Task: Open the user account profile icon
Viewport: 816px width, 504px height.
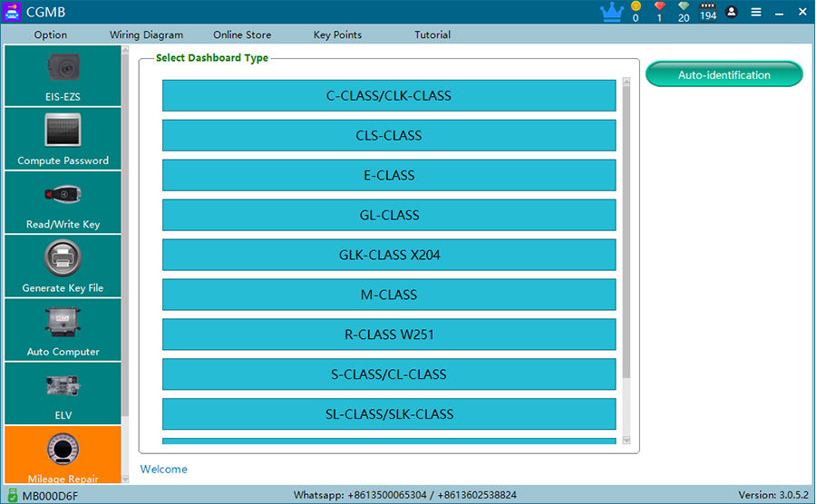Action: pos(732,13)
